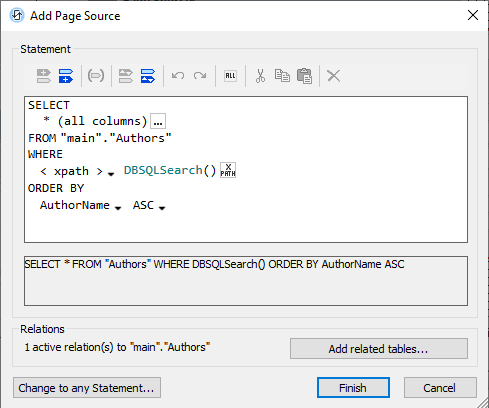Expand the ASC sort order dropdown
This screenshot has height=408, width=489.
pos(162,208)
